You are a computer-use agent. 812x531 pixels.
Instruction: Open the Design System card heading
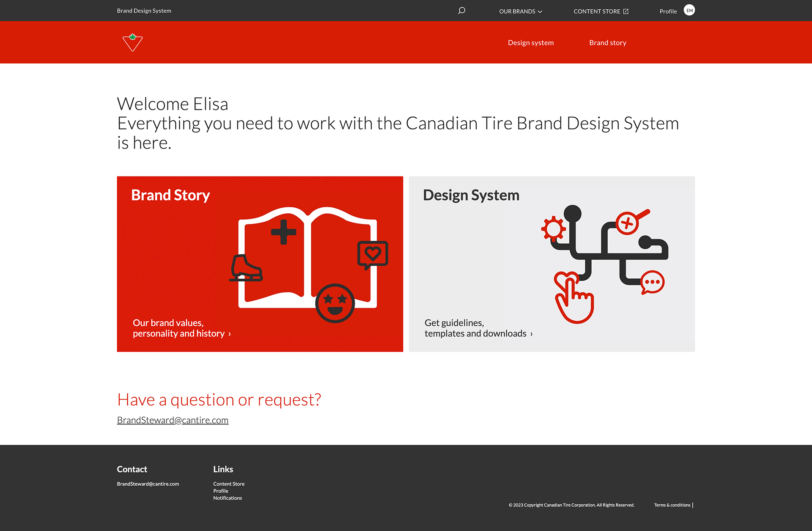tap(471, 195)
